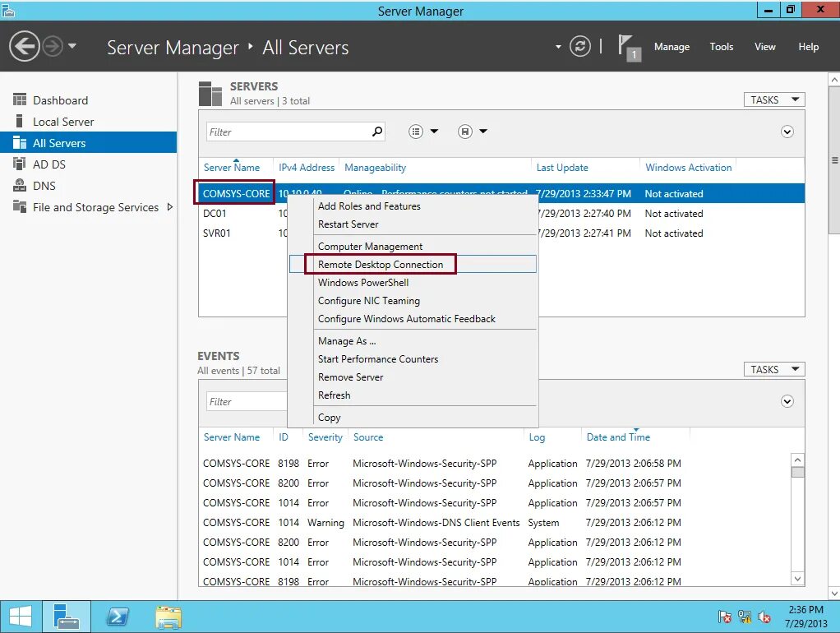
Task: Click the File and Storage Services icon
Action: [20, 206]
